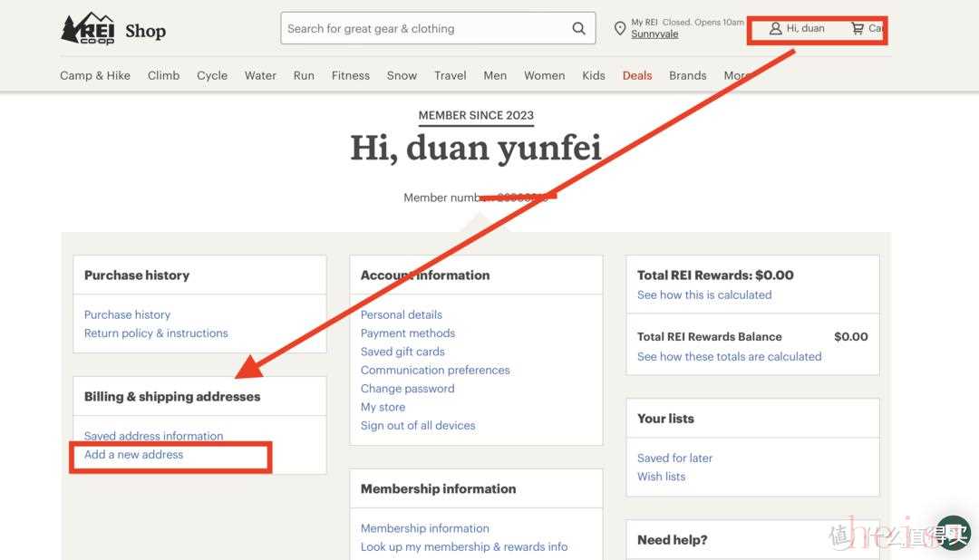
Task: Open the shopping cart icon
Action: click(858, 29)
